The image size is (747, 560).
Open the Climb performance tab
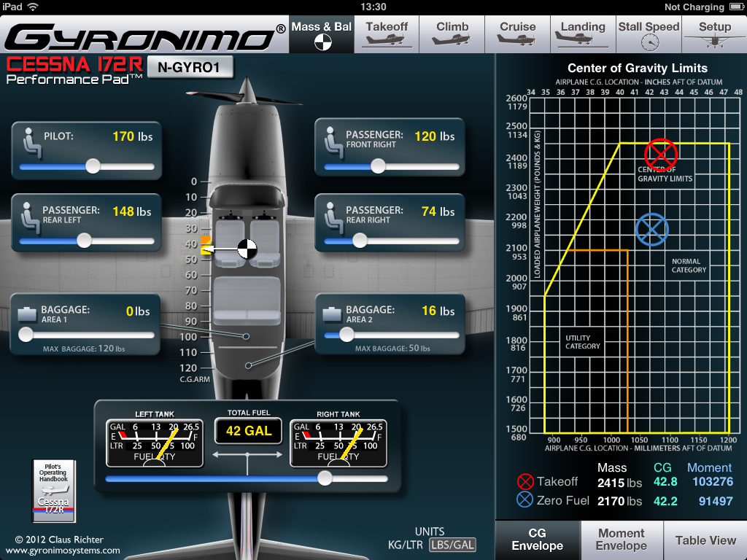(452, 34)
